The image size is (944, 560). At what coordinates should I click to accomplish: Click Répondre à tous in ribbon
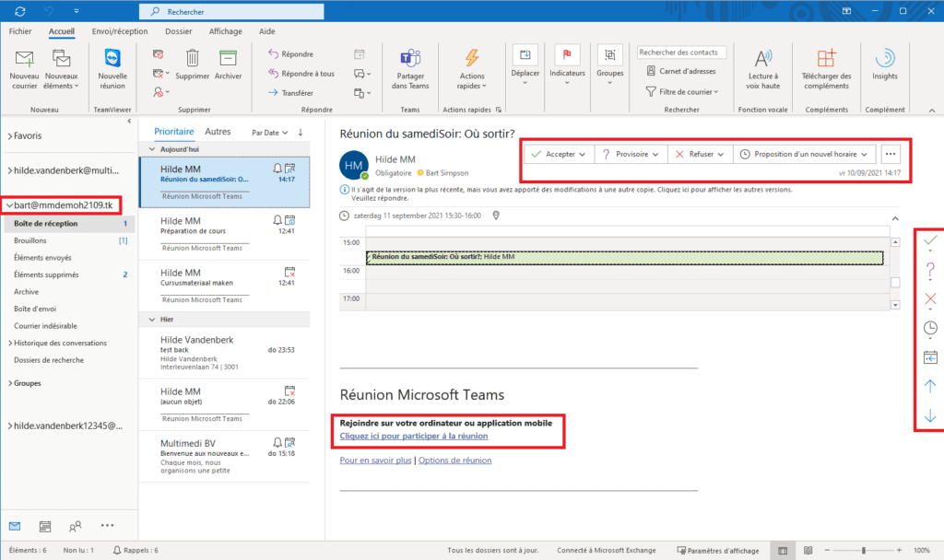click(x=301, y=74)
